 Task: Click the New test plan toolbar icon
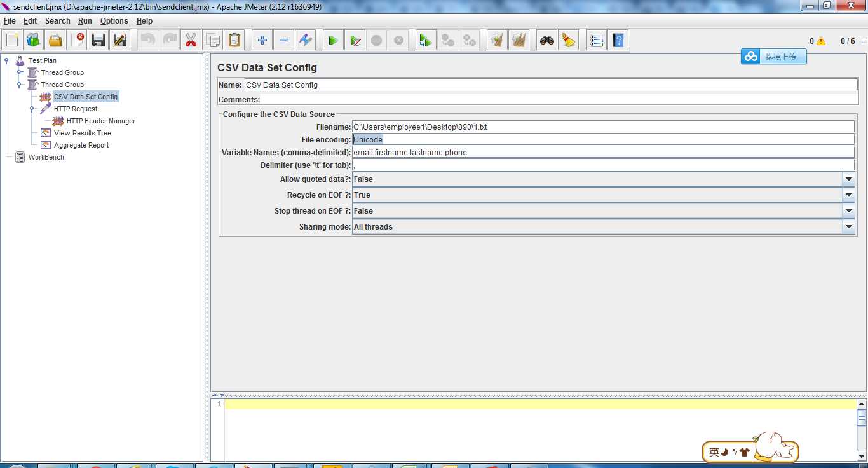point(12,40)
